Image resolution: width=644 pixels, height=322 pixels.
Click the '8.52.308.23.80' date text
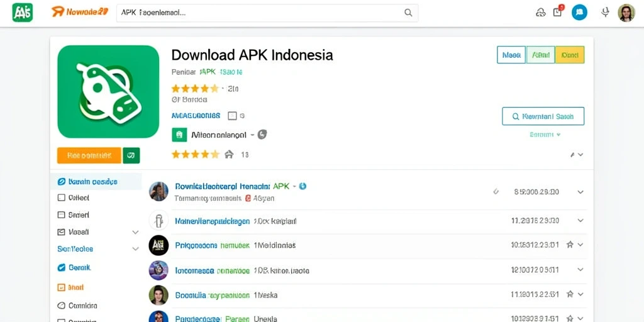[x=536, y=192]
